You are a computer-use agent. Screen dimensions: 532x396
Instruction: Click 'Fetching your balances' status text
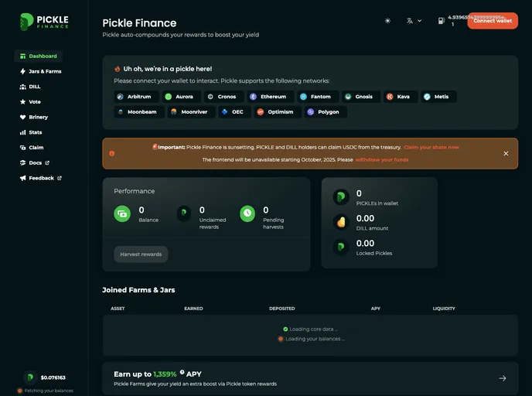tap(49, 391)
